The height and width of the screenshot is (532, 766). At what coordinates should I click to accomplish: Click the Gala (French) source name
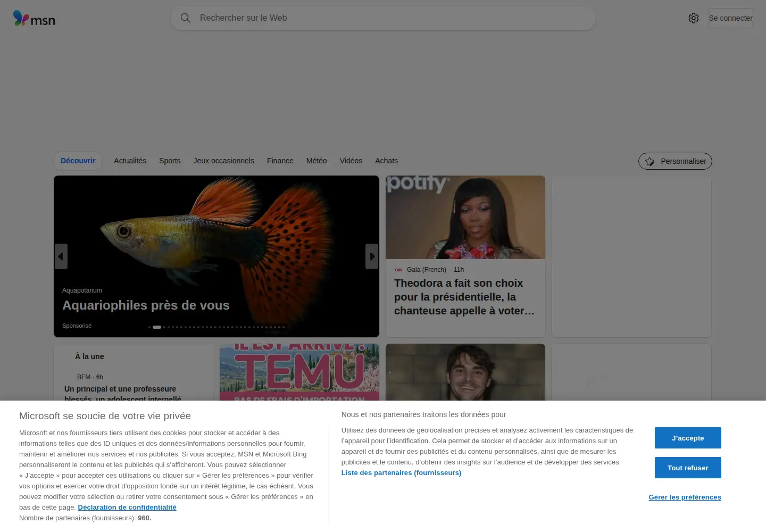click(427, 270)
